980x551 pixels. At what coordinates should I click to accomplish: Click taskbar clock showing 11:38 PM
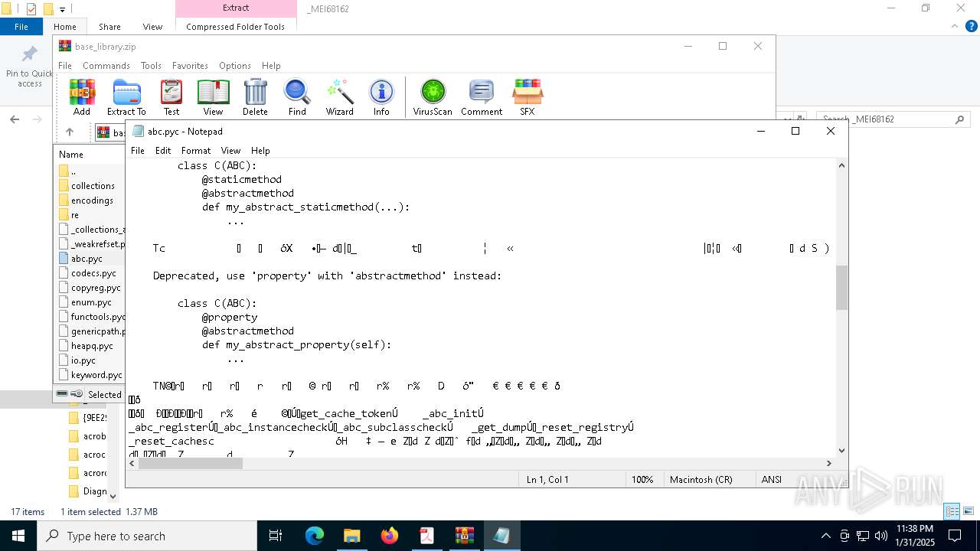tap(915, 536)
